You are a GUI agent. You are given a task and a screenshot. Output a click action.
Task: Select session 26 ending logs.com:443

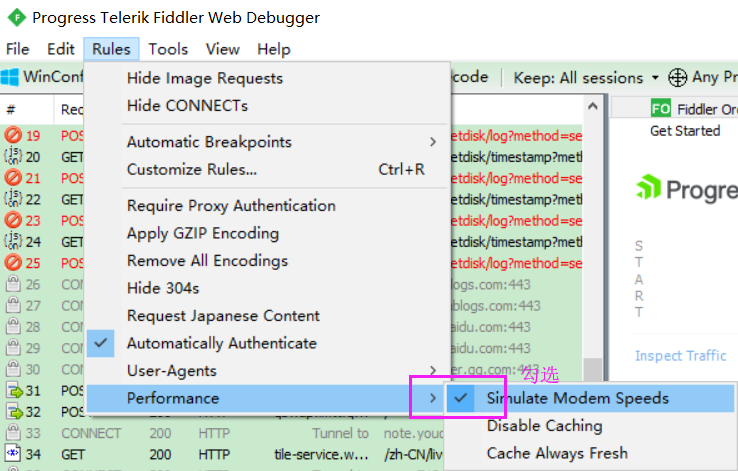pos(490,285)
